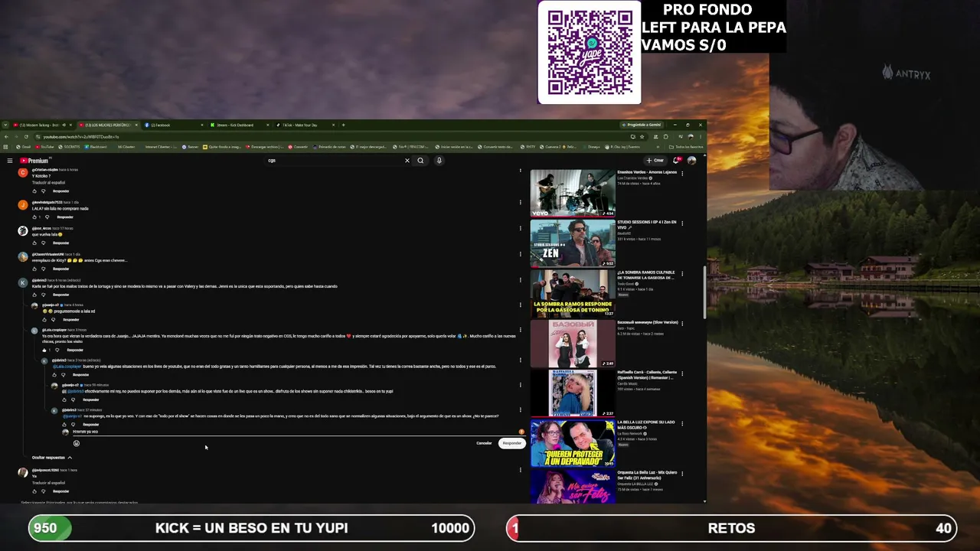Screen dimensions: 980x551
Task: Run the YouTube search magnifier button
Action: (x=420, y=161)
